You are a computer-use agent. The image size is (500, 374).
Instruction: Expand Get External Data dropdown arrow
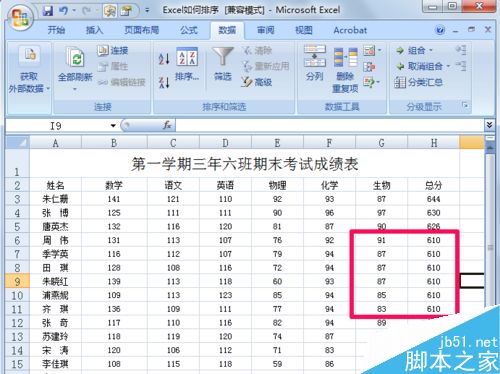[x=48, y=89]
